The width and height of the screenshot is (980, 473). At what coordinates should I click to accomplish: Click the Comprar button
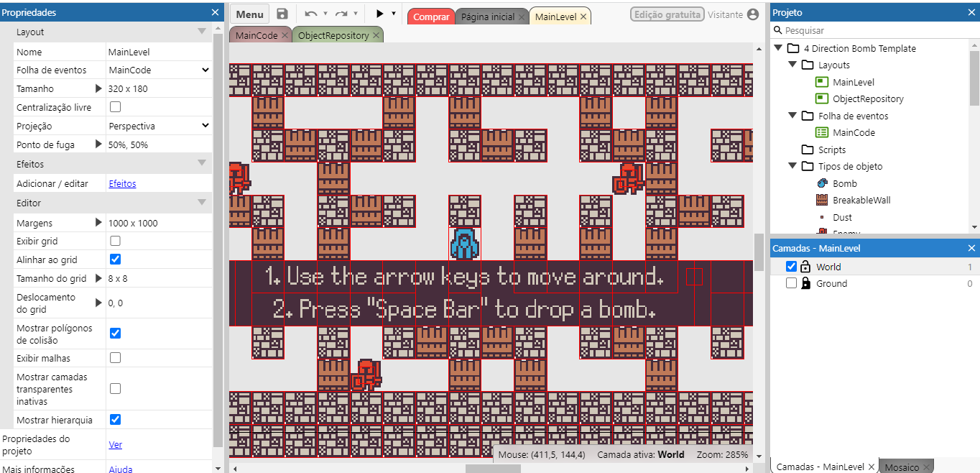(x=430, y=17)
